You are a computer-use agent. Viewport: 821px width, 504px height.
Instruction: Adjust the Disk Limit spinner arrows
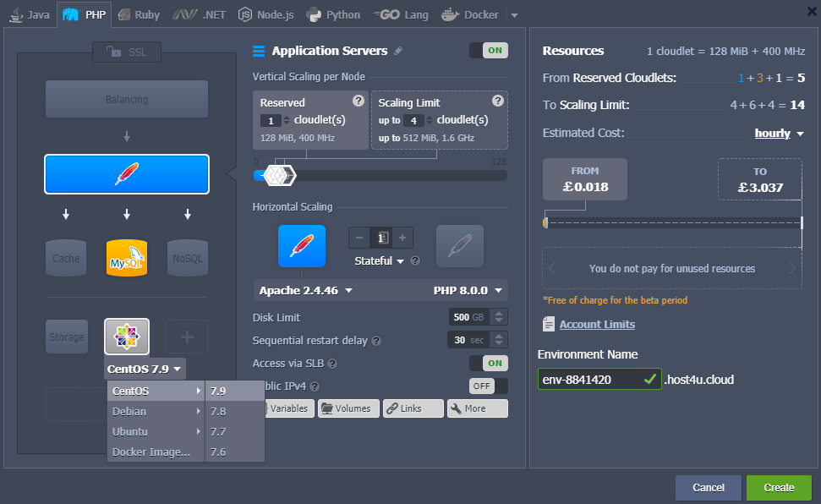[x=499, y=317]
